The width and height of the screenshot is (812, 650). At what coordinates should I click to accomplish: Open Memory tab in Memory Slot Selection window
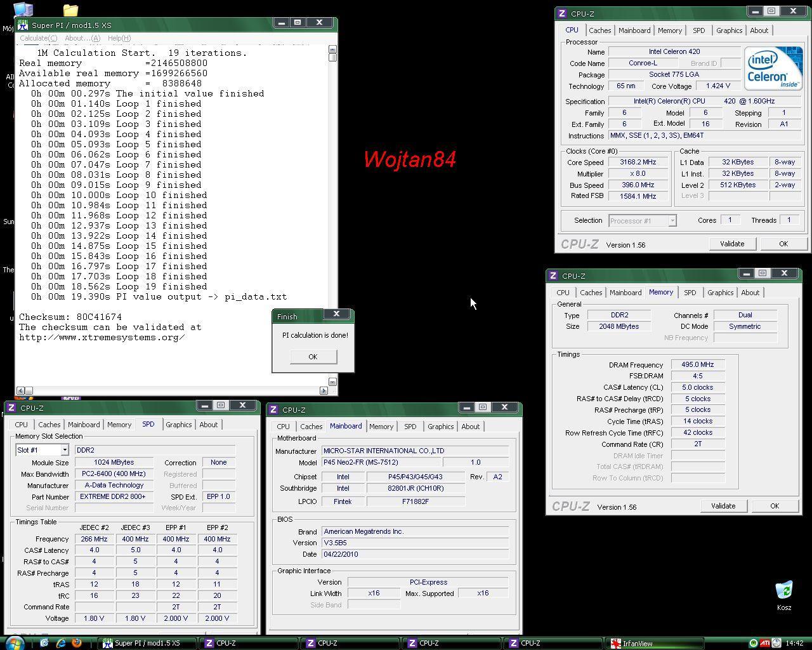[x=119, y=425]
